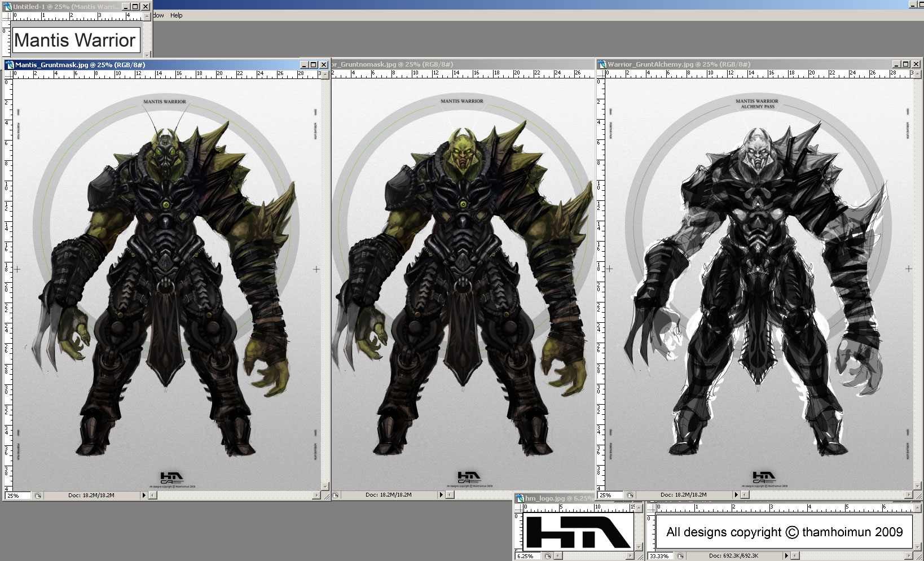Open status bar arrow beside Doc: 692.3K/692.3K
This screenshot has height=561, width=924.
click(x=786, y=556)
